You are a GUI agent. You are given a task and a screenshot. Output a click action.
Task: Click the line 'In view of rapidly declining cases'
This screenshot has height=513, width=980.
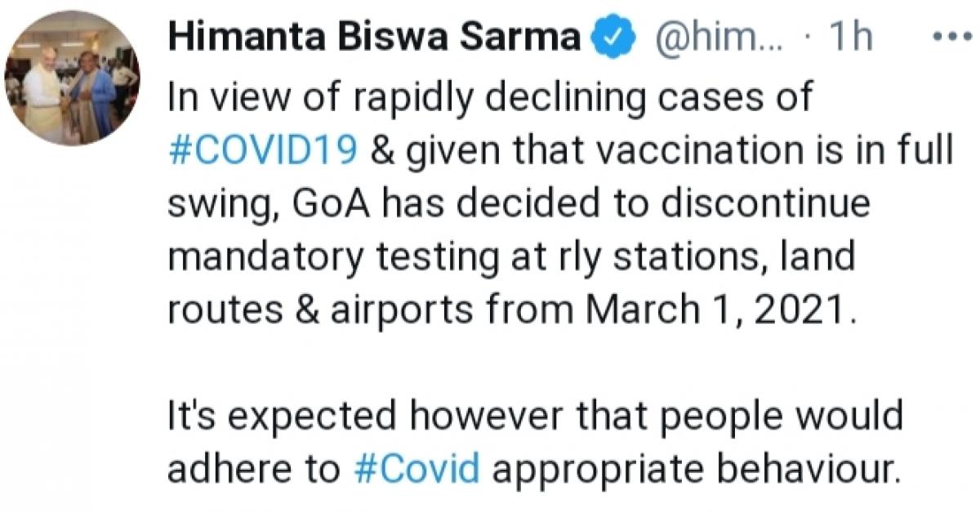(x=490, y=100)
